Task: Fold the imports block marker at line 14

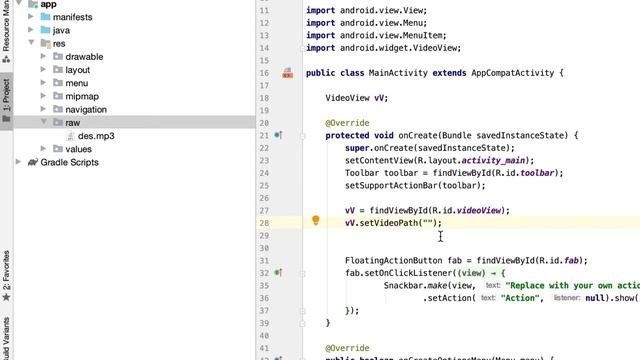Action: click(302, 48)
